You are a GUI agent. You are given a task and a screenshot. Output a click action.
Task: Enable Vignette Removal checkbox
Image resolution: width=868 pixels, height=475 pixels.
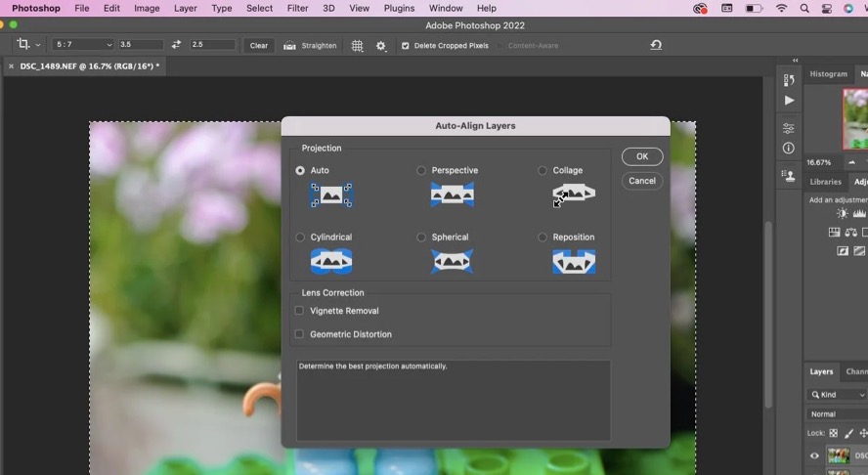click(299, 311)
